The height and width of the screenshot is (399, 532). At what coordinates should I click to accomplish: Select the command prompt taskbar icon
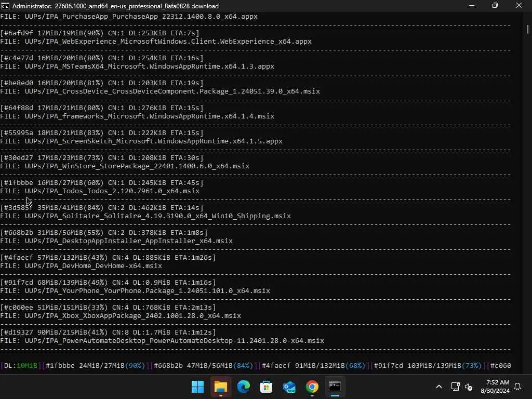[x=335, y=387]
